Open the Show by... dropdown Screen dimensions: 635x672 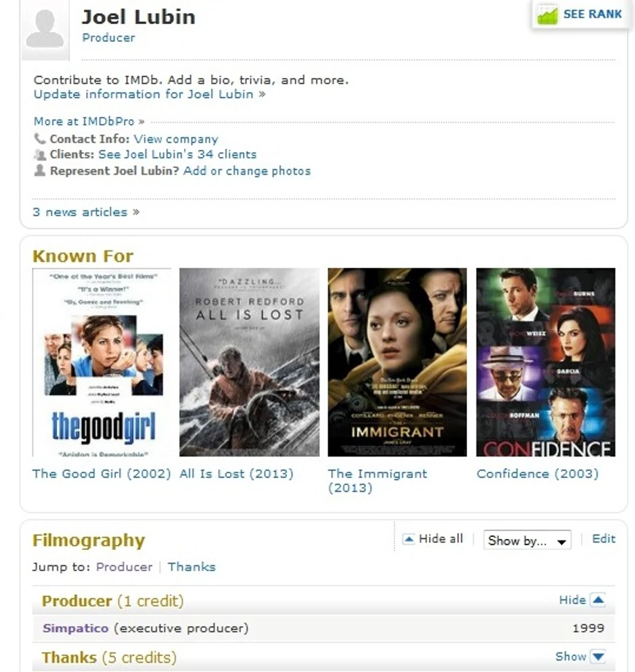(x=527, y=541)
